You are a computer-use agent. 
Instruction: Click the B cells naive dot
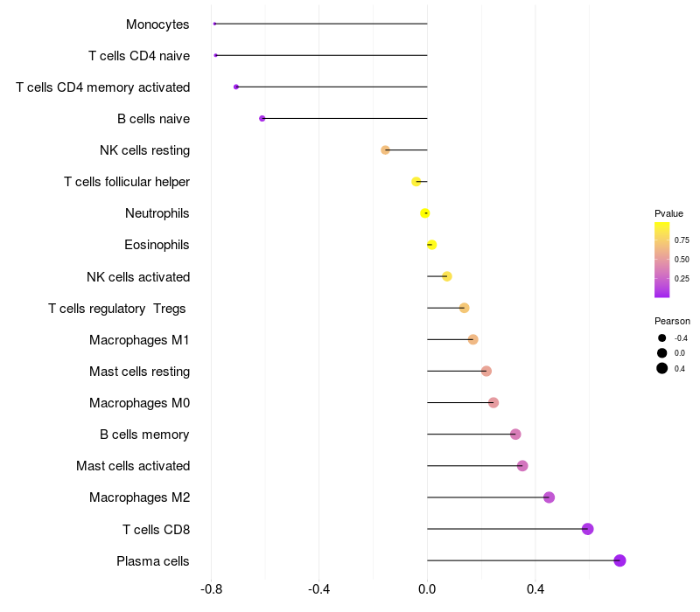pyautogui.click(x=262, y=118)
